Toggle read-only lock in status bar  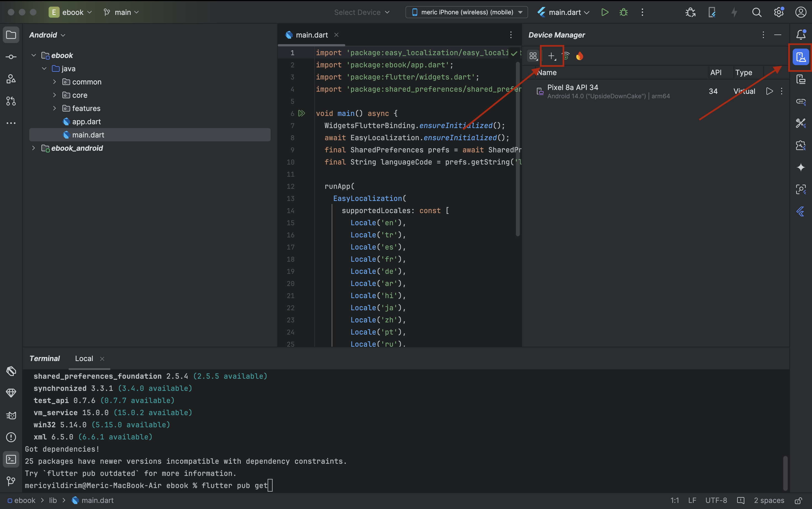click(798, 501)
